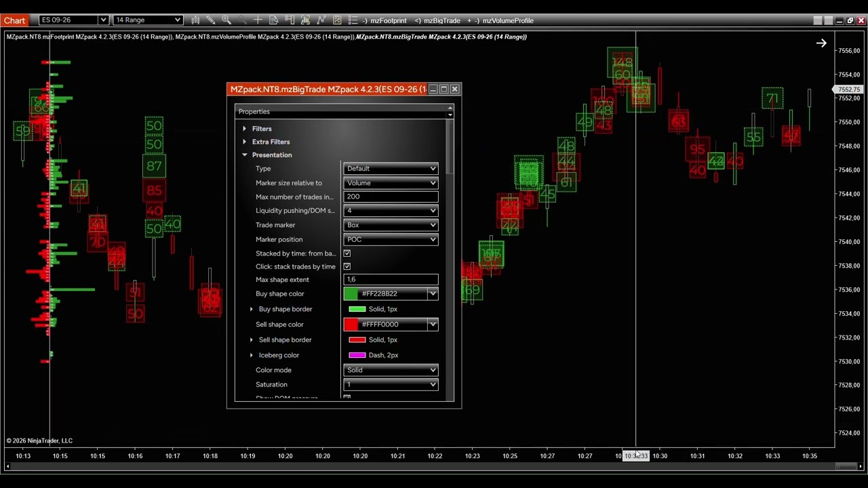Expand Buy shape border settings
The image size is (868, 488).
(252, 309)
